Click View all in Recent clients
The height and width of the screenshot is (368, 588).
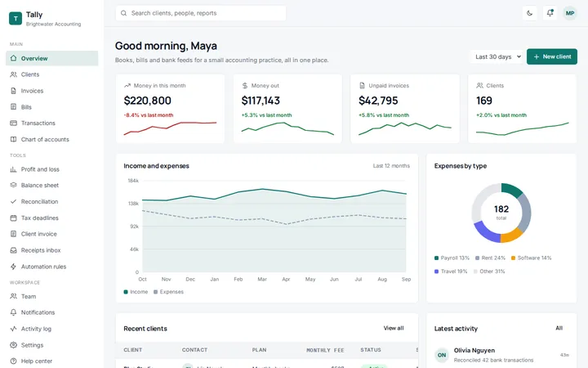[394, 328]
